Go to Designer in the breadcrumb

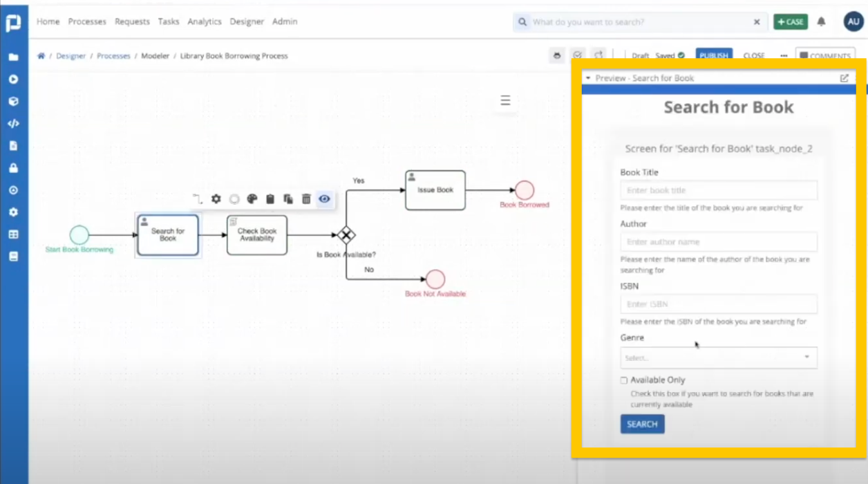[71, 56]
